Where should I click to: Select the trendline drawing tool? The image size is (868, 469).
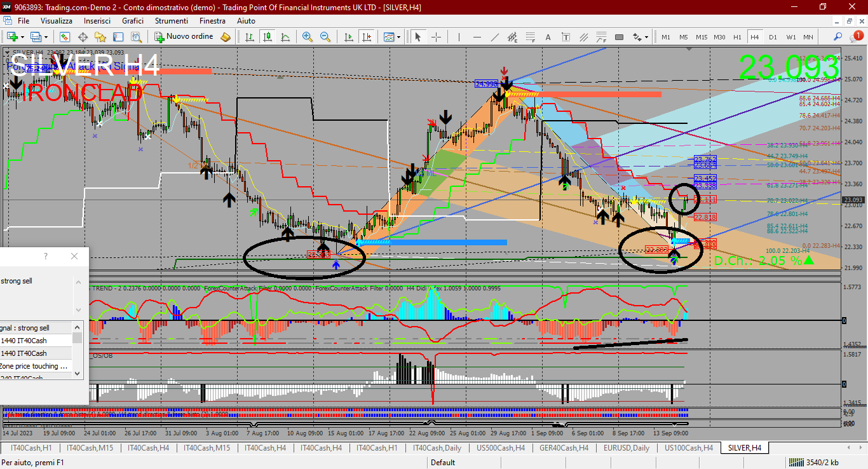click(495, 37)
